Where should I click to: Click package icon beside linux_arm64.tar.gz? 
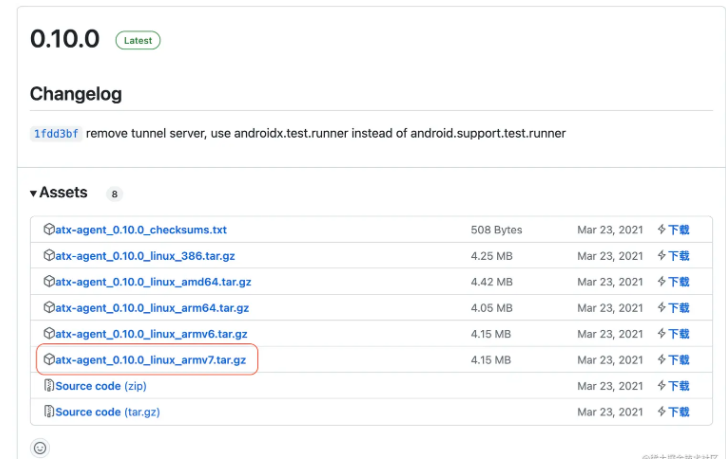tap(49, 307)
